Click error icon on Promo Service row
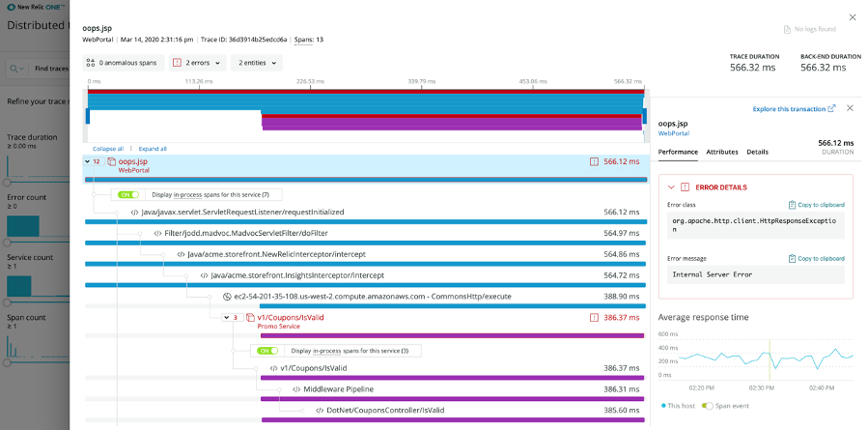Image resolution: width=868 pixels, height=430 pixels. [x=594, y=318]
